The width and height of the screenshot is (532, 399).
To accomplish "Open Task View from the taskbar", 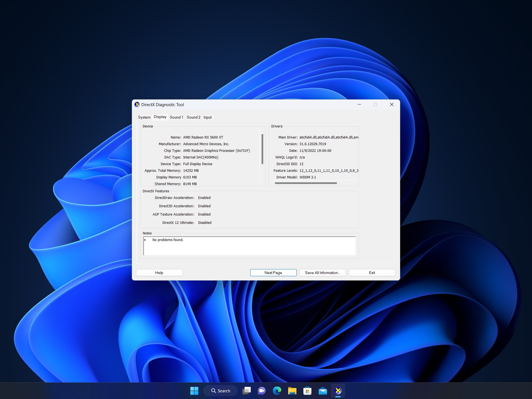I will pyautogui.click(x=247, y=391).
